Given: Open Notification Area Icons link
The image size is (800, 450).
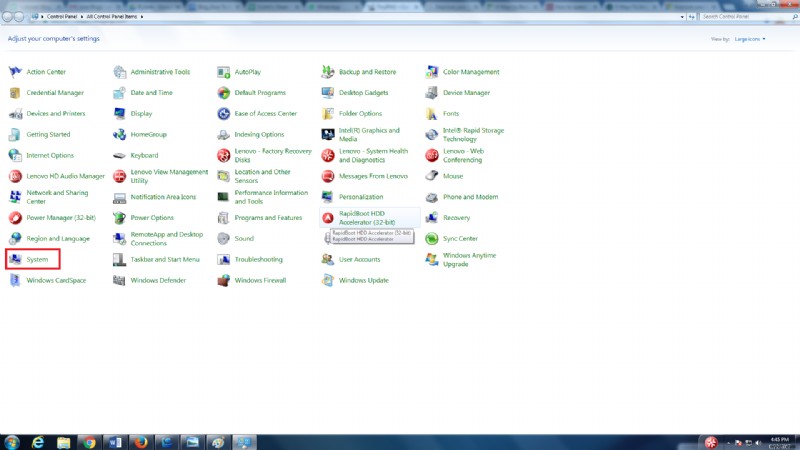Looking at the screenshot, I should (163, 197).
